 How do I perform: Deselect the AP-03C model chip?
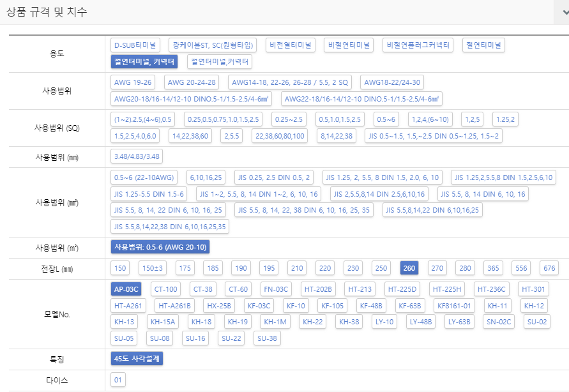[126, 289]
